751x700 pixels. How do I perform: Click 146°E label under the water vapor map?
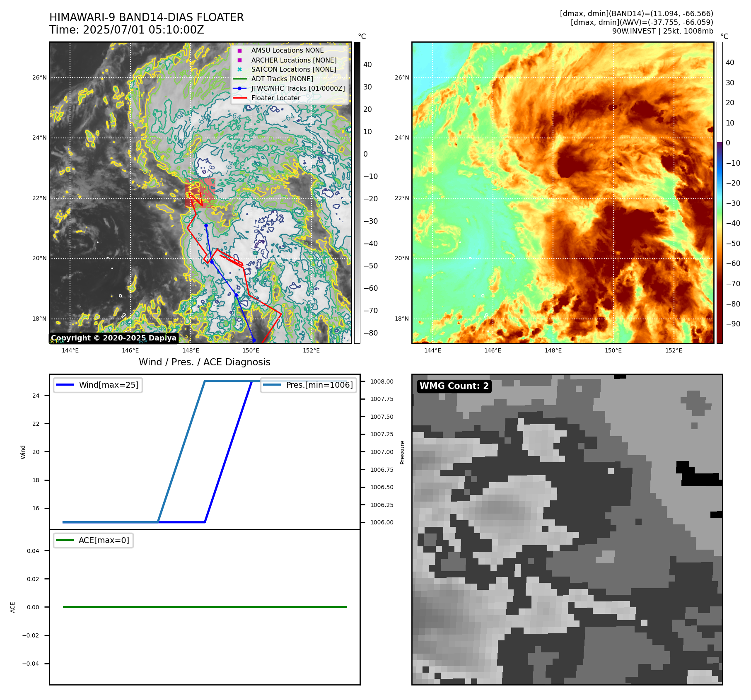point(493,350)
